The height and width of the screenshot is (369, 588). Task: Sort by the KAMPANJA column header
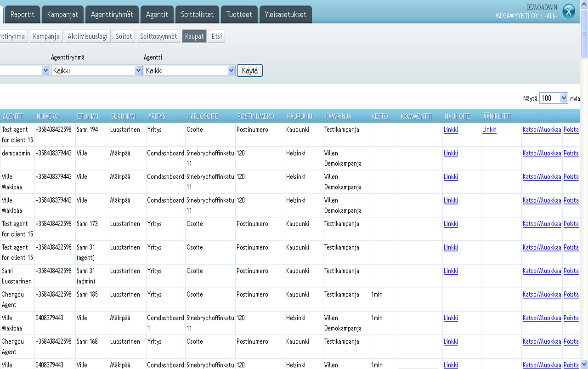[x=338, y=116]
